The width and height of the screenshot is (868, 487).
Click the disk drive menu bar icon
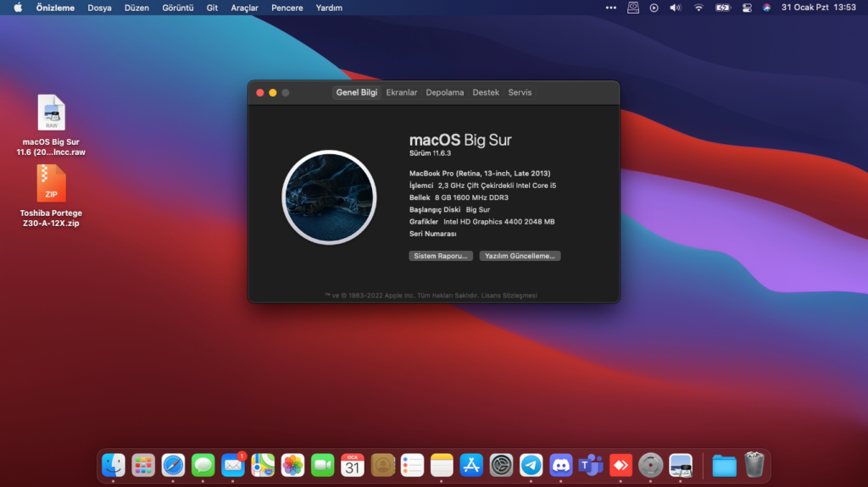click(x=632, y=8)
